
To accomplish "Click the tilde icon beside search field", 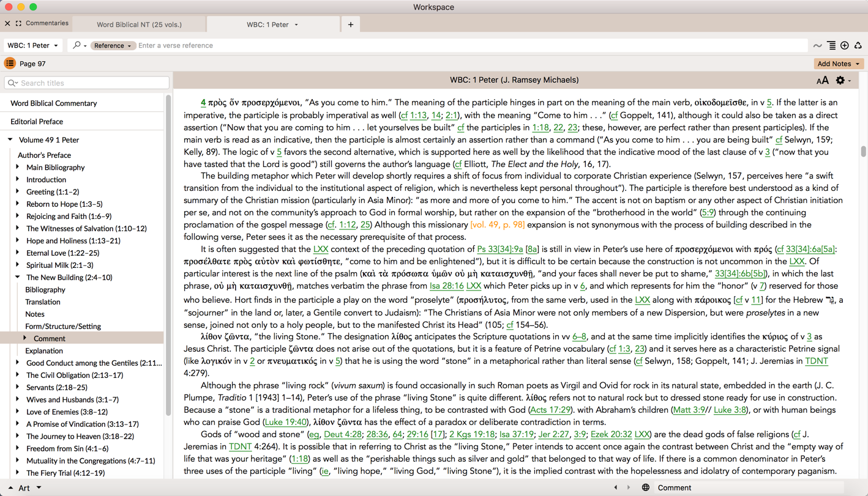I will point(817,45).
